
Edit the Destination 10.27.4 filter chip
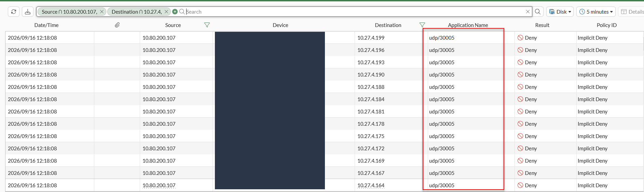137,12
